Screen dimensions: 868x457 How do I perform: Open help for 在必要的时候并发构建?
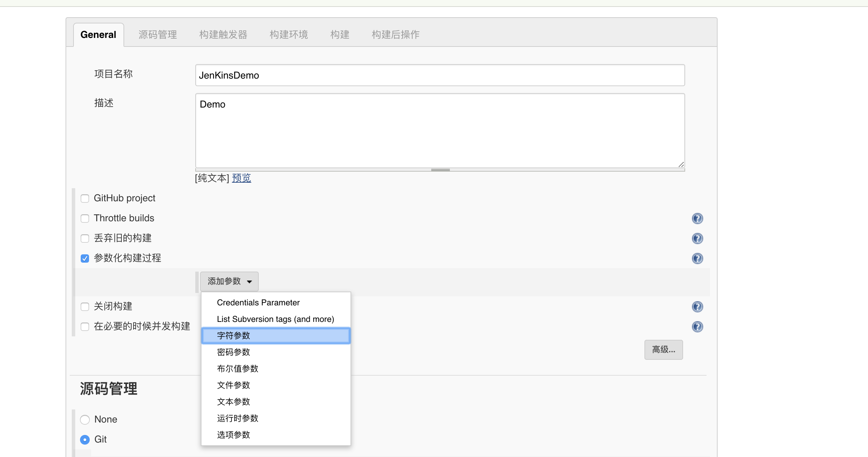coord(697,327)
